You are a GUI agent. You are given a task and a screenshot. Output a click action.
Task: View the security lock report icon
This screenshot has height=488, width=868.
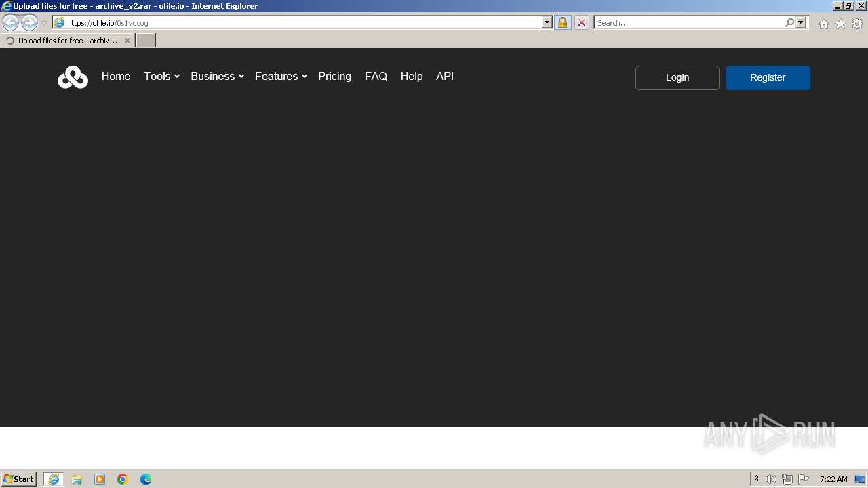click(562, 23)
